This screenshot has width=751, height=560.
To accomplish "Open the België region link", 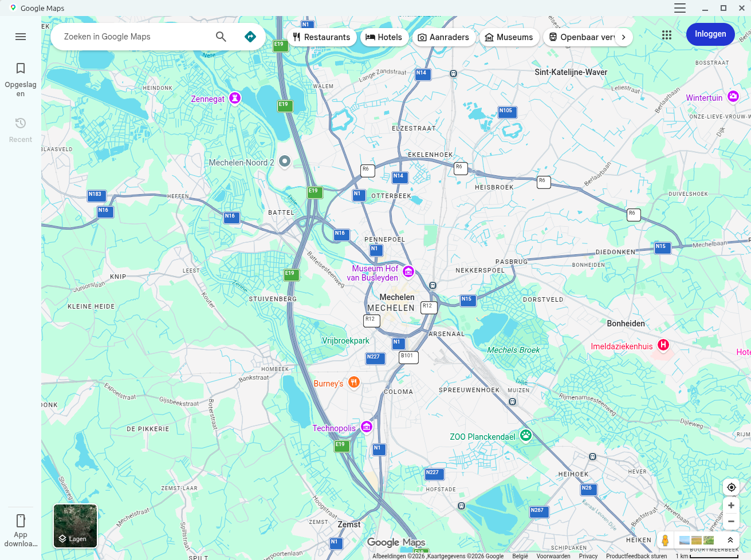I will 520,556.
